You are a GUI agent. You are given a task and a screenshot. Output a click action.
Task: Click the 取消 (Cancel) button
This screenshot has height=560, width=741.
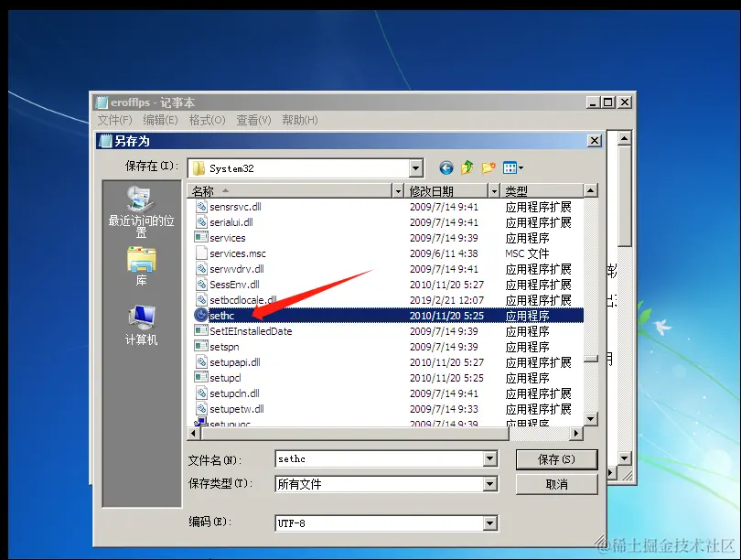[x=555, y=483]
